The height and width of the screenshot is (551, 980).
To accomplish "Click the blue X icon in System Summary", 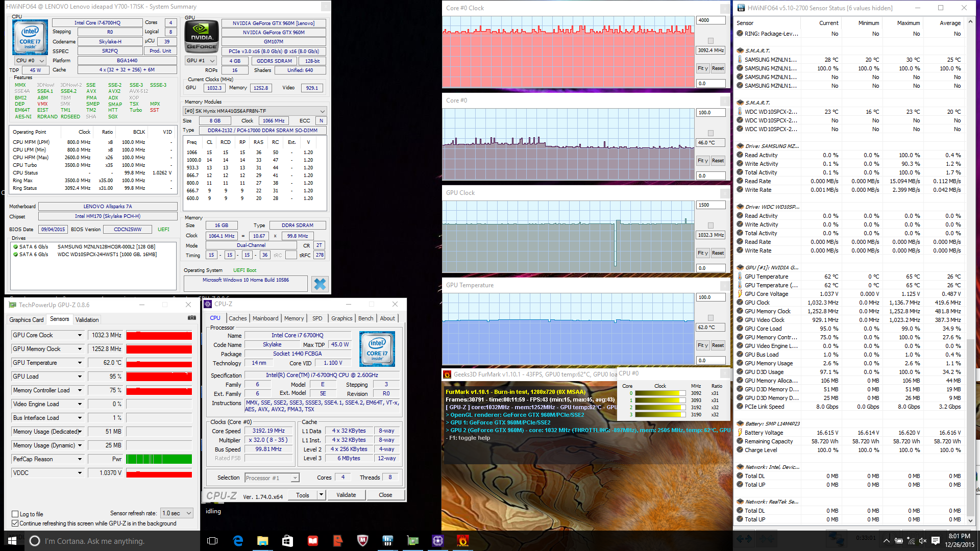I will 320,284.
